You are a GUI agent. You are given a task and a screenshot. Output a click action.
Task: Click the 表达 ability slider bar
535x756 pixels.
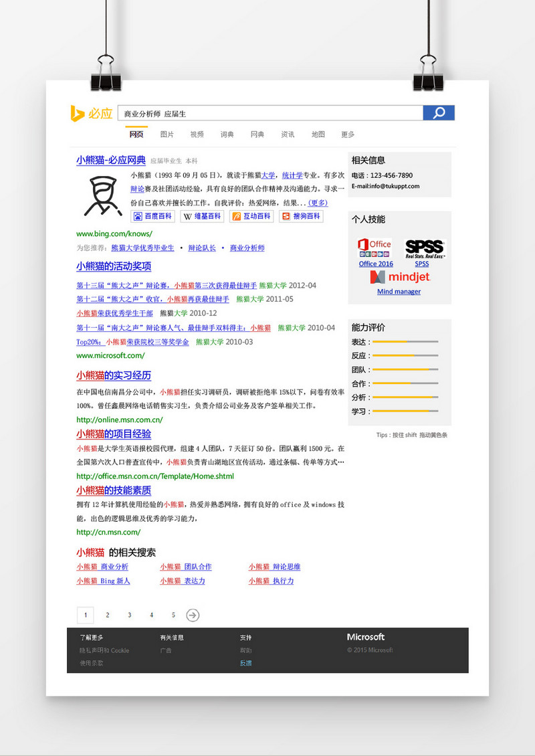coord(405,342)
